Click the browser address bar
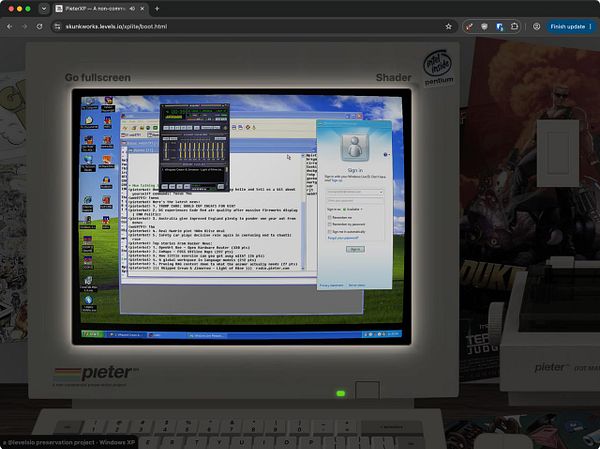Screen dimensions: 600x449 click(x=253, y=26)
